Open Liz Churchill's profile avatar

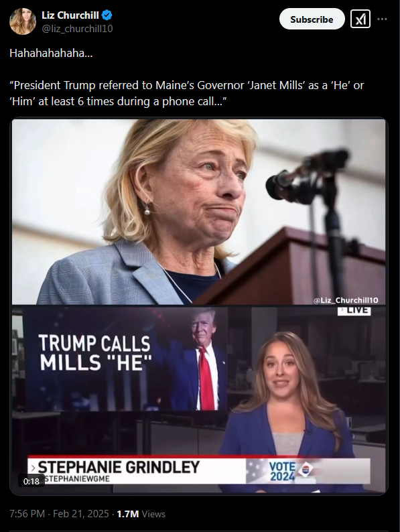(23, 21)
